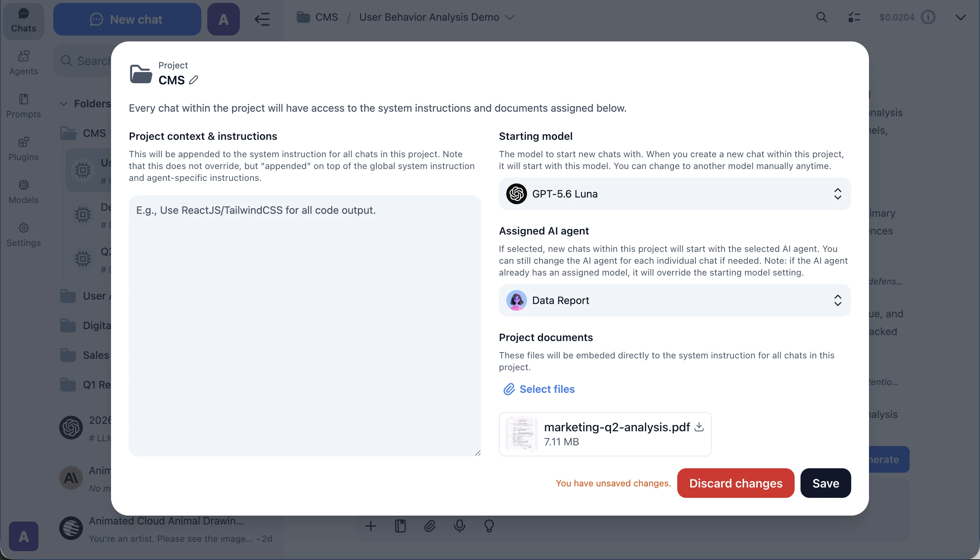Open the Assigned AI agent Data Report dropdown

pyautogui.click(x=675, y=300)
